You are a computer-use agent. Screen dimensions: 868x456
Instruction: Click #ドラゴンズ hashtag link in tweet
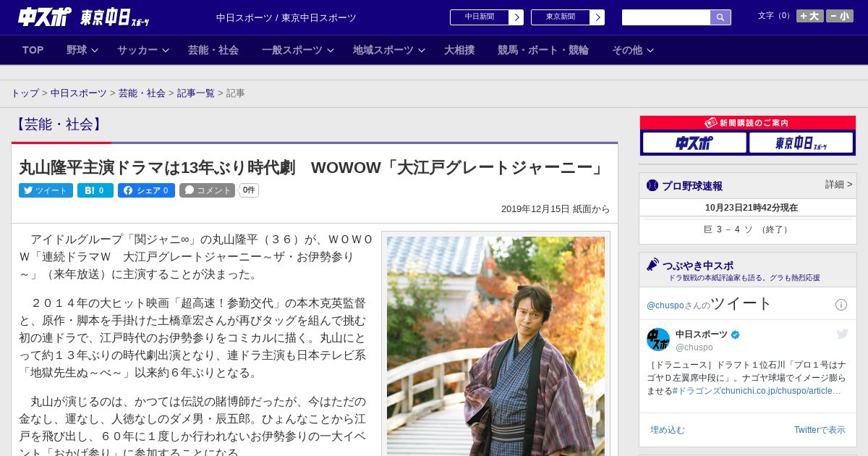coord(698,390)
